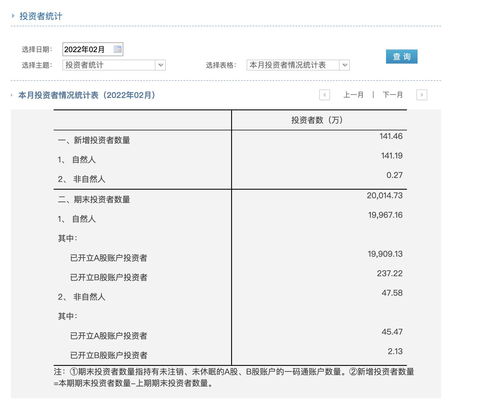The image size is (499, 420).
Task: Select value 141.46
Action: click(x=391, y=136)
